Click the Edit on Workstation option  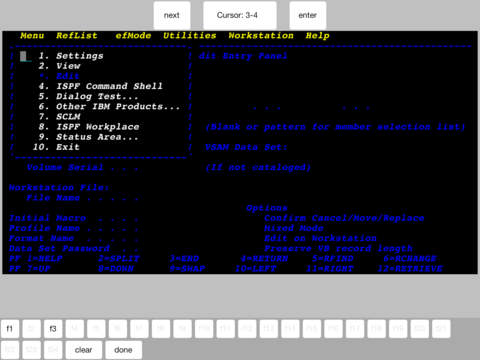point(320,238)
